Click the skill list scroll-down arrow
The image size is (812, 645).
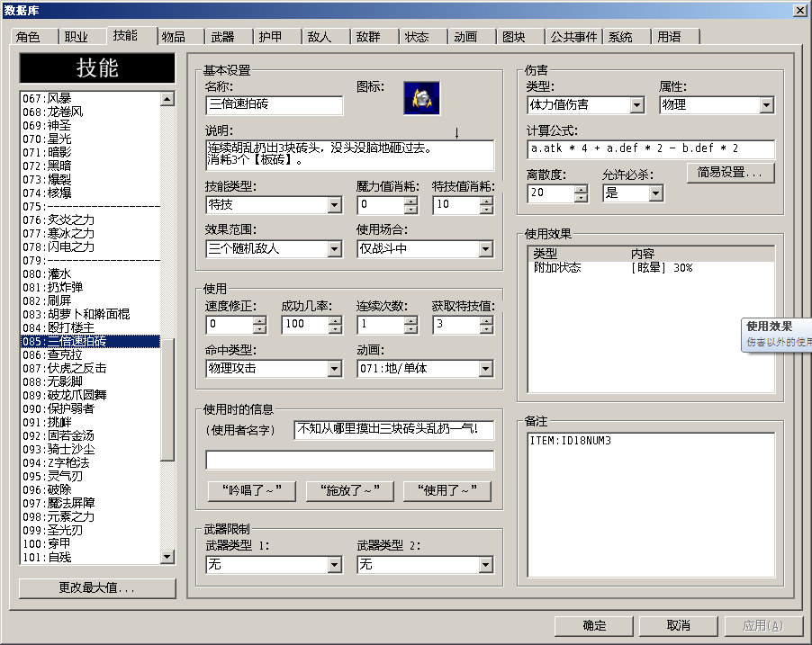coord(167,557)
